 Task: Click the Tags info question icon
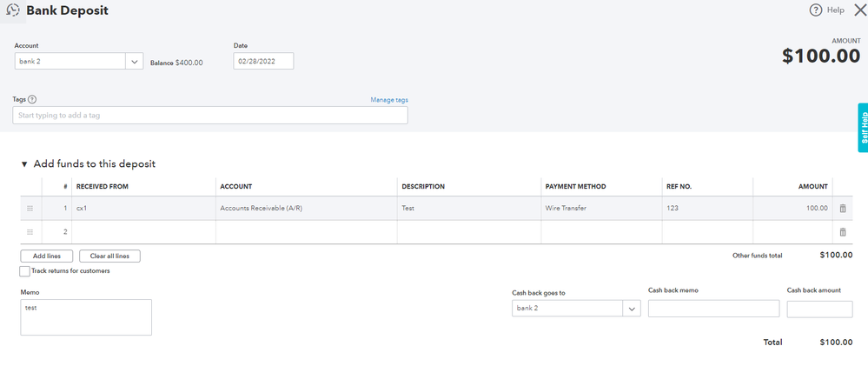pos(32,100)
